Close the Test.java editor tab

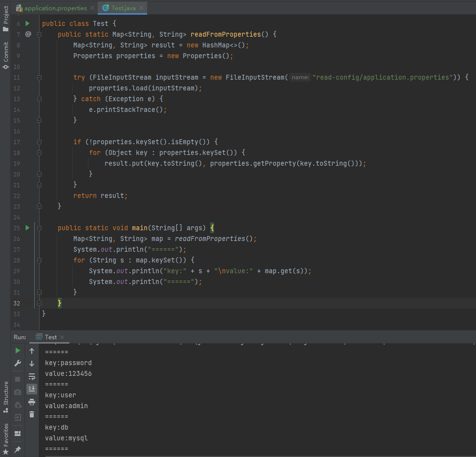tap(142, 8)
